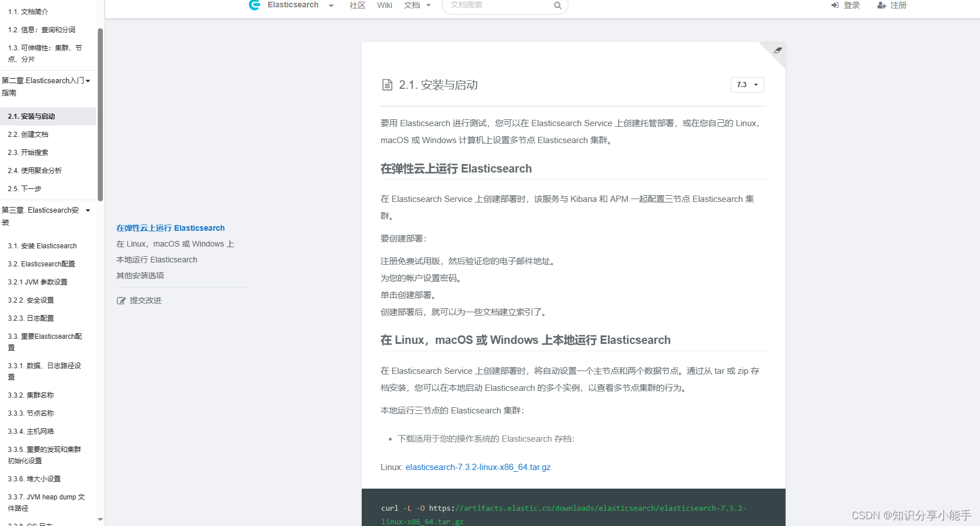Click the sidebar scroll down arrow
The height and width of the screenshot is (526, 980).
(100, 519)
